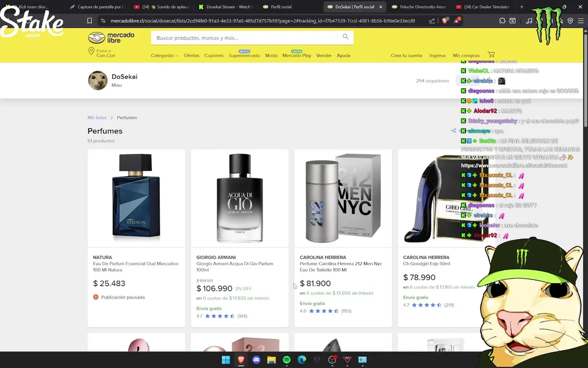588x368 pixels.
Task: Open the Moda menu item
Action: tap(271, 55)
